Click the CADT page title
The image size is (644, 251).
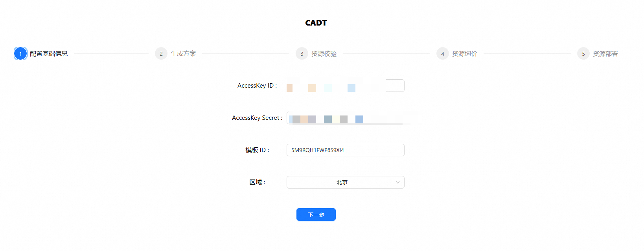pyautogui.click(x=316, y=23)
